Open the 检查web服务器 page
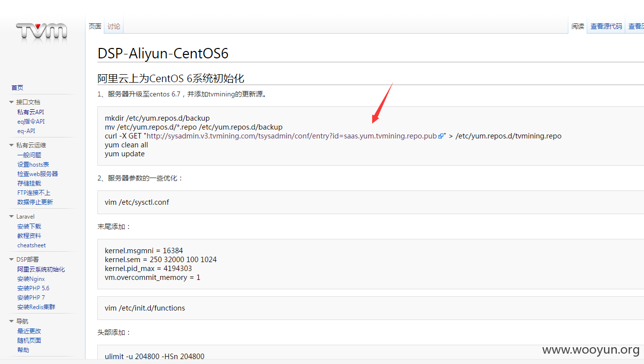 point(38,174)
